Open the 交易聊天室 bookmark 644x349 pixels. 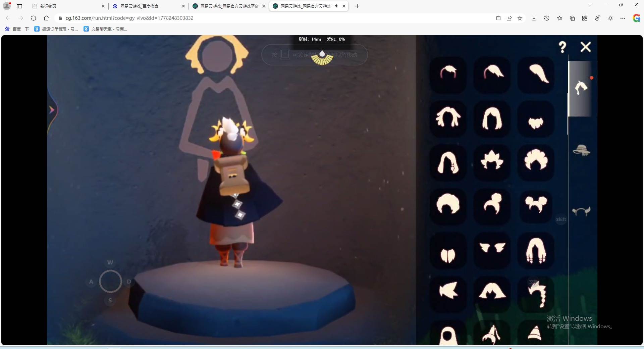[x=105, y=29]
